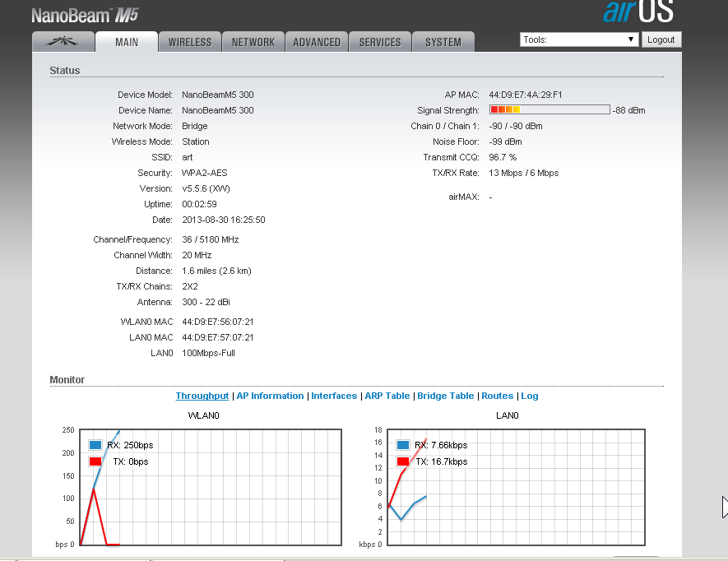Click Date value 2013-08-30 16:25:50
728x561 pixels.
[x=223, y=220]
